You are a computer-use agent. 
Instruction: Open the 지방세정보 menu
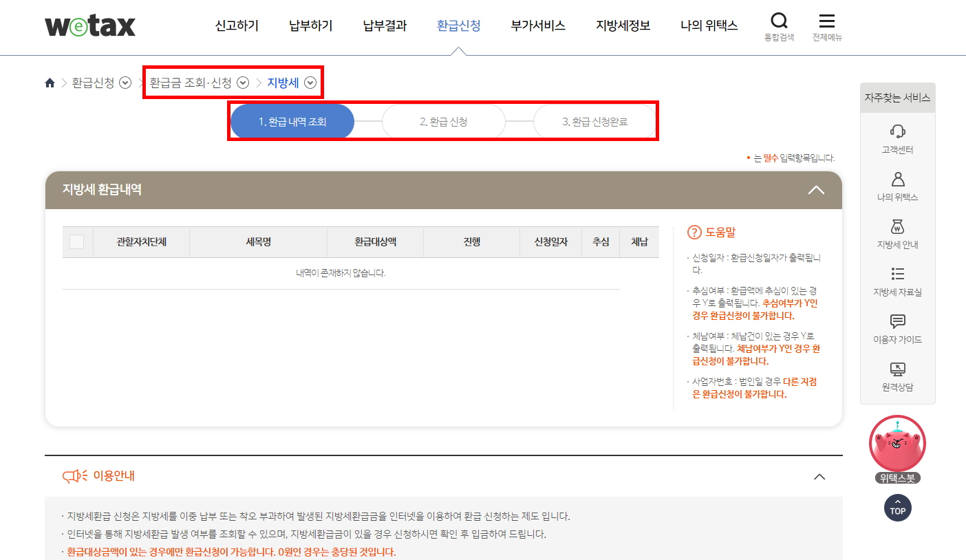tap(623, 26)
